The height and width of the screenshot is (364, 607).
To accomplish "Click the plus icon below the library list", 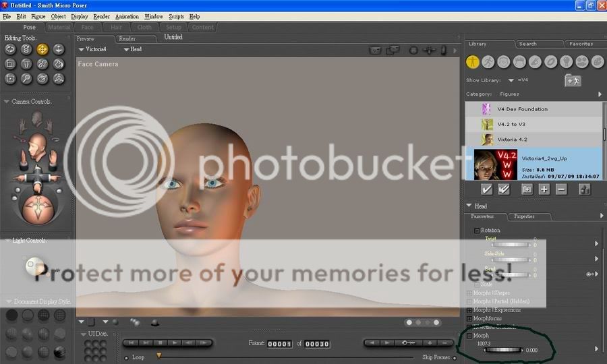I will [x=544, y=189].
